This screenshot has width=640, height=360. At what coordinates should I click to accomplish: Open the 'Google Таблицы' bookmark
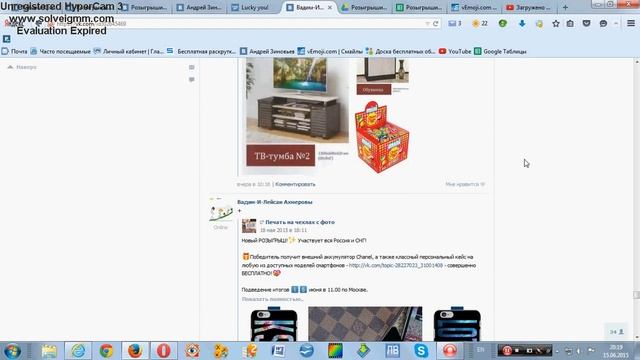pos(500,51)
